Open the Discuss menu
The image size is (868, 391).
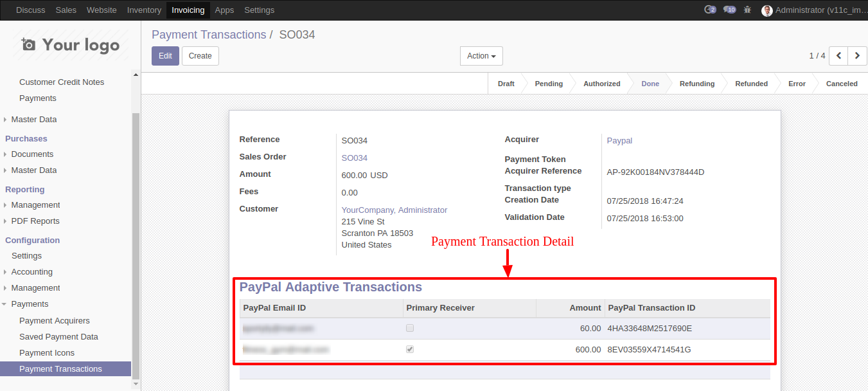[x=30, y=10]
